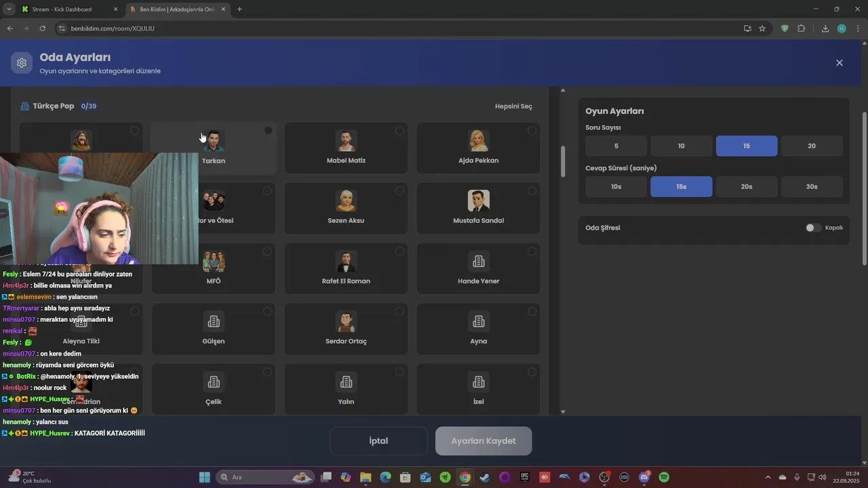The width and height of the screenshot is (868, 488).
Task: Click the Oda Ayarları gear icon
Action: point(22,63)
